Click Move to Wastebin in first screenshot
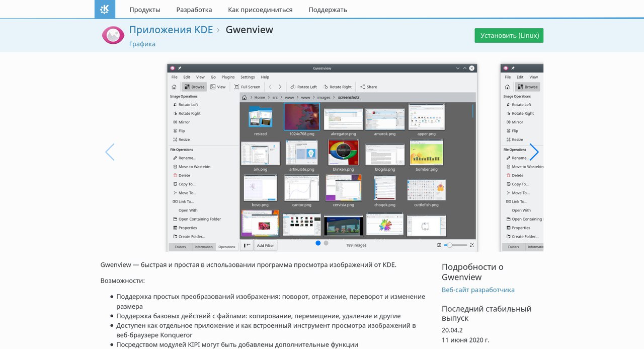 click(x=191, y=167)
